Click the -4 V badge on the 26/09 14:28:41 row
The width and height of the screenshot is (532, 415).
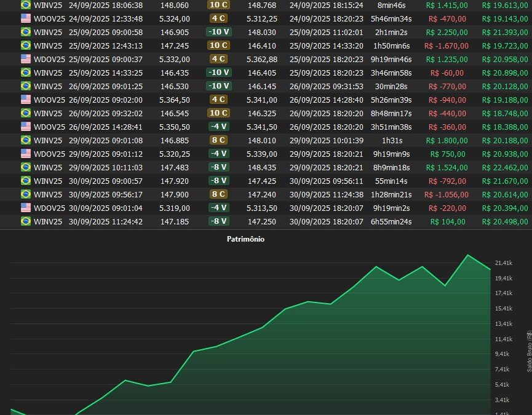[218, 127]
